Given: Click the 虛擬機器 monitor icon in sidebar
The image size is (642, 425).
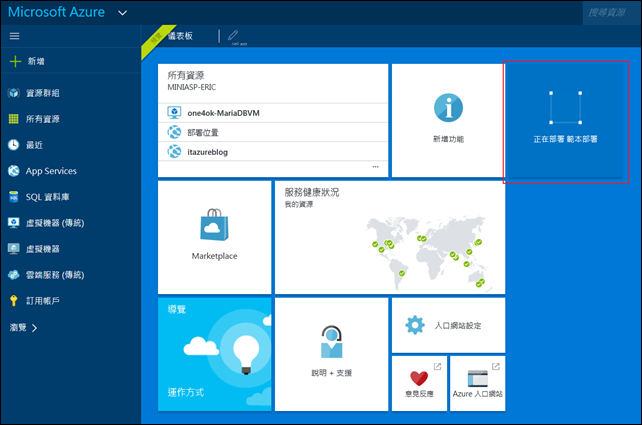Looking at the screenshot, I should pos(14,249).
